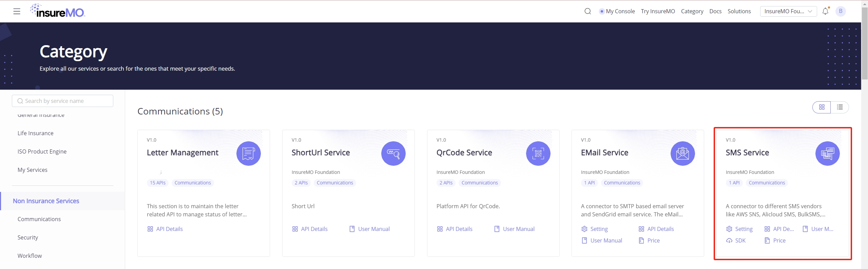Screen dimensions: 868x269
Task: Select ISO Product Engine in sidebar
Action: pos(42,151)
